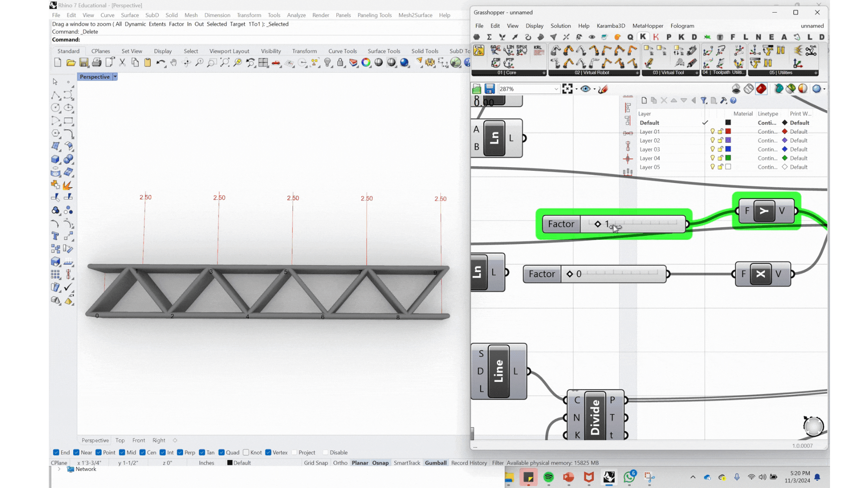Open Spotify from the taskbar
Image resolution: width=868 pixels, height=488 pixels.
point(548,477)
